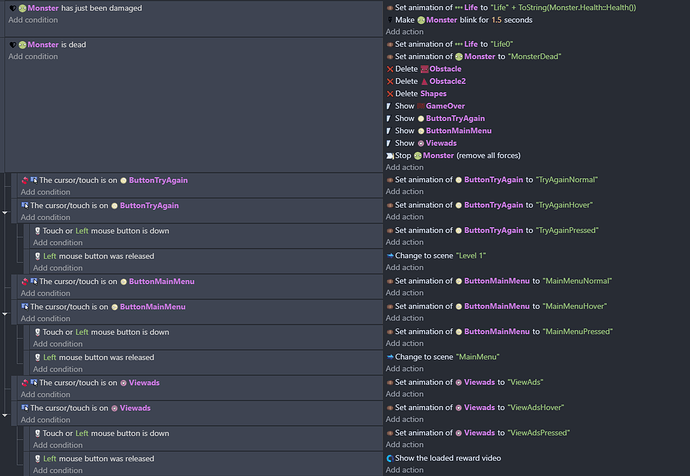
Task: Click the red X icon beside Delete Obstacle
Action: click(x=390, y=69)
